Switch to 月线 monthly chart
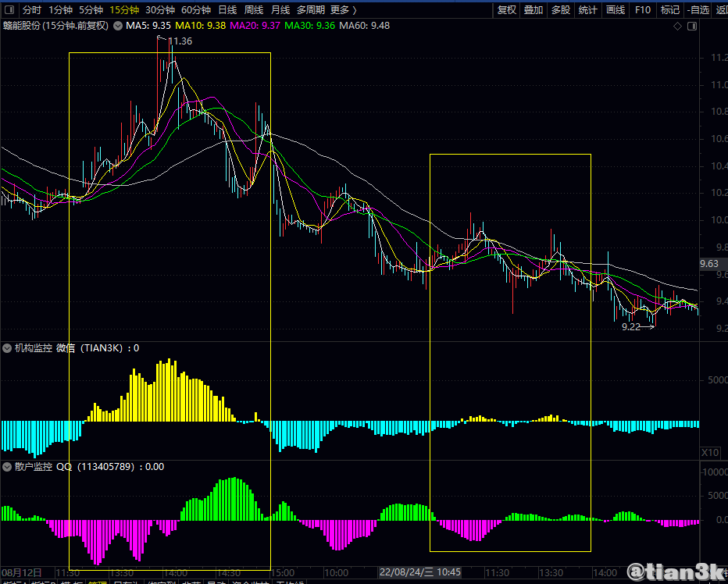Image resolution: width=728 pixels, height=584 pixels. point(280,9)
